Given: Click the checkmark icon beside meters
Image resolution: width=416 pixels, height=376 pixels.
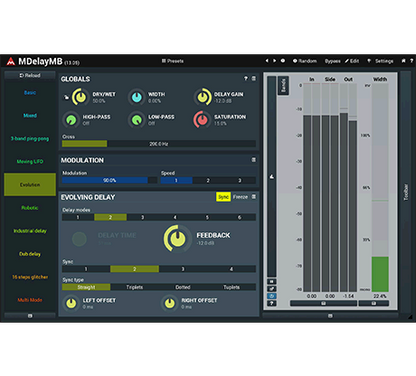Looking at the screenshot, I should click(x=272, y=289).
